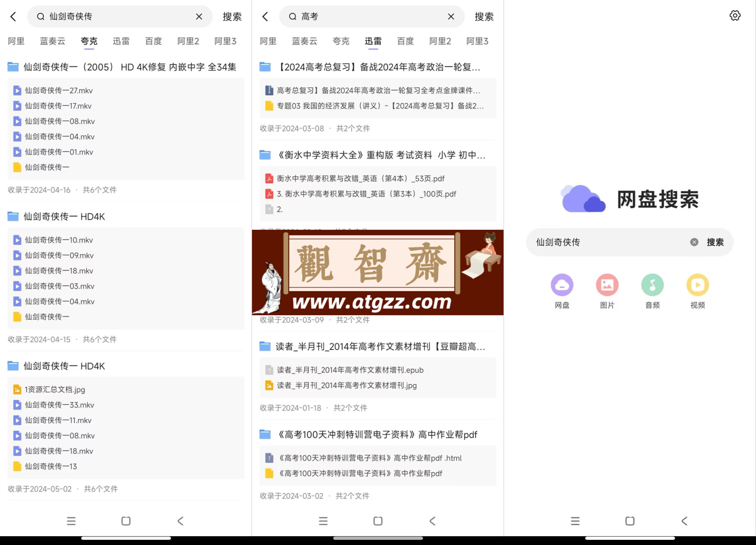Select the 网盘 cloud category icon
This screenshot has width=756, height=545.
point(562,285)
